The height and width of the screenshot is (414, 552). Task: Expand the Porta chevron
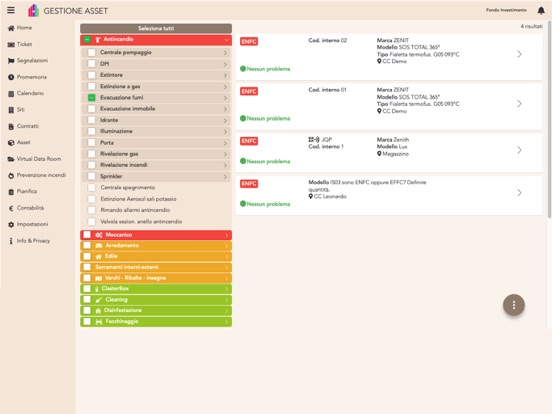[225, 143]
